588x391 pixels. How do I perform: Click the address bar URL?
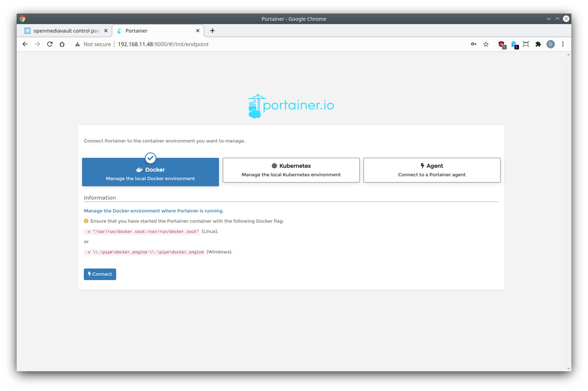coord(163,44)
